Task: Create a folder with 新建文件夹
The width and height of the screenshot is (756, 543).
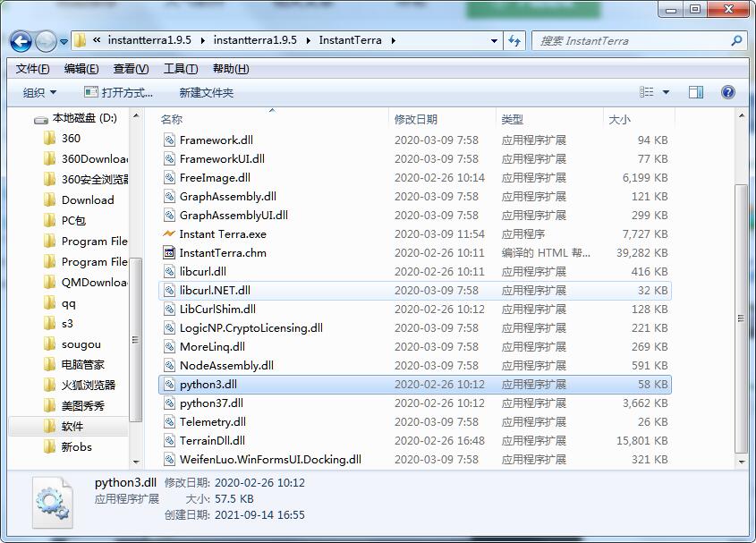Action: coord(207,93)
